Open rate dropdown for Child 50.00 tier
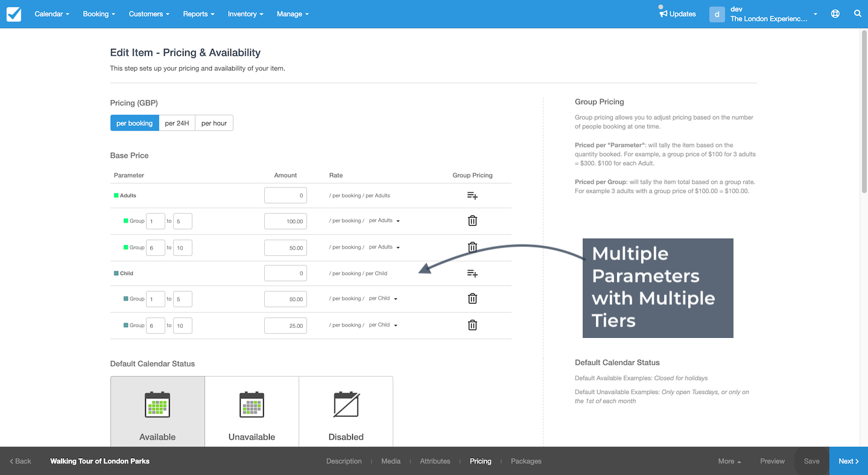 click(383, 299)
